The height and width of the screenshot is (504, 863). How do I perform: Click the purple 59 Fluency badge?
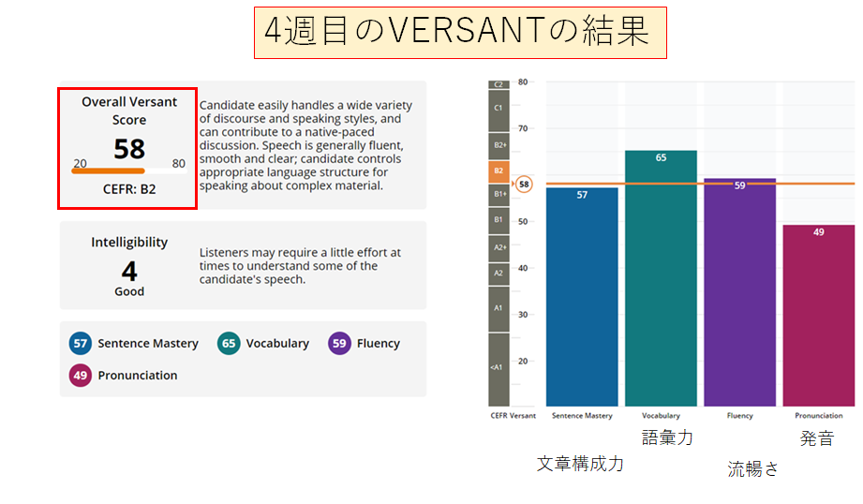(x=339, y=344)
